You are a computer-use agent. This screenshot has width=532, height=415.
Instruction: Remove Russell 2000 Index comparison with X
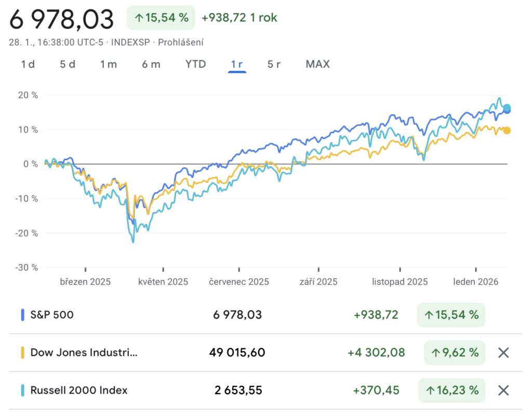[503, 390]
